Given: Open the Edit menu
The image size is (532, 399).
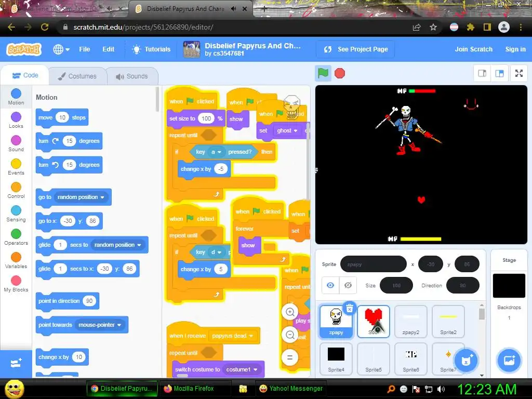Looking at the screenshot, I should [108, 49].
